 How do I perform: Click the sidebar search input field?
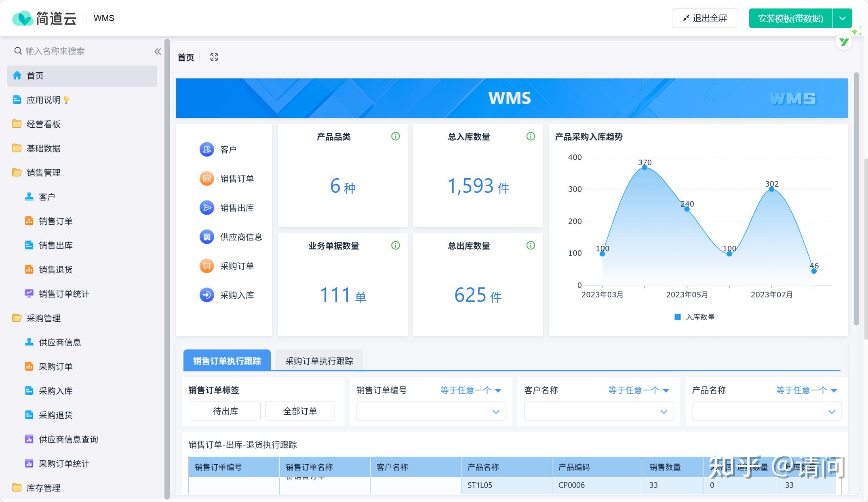click(81, 51)
